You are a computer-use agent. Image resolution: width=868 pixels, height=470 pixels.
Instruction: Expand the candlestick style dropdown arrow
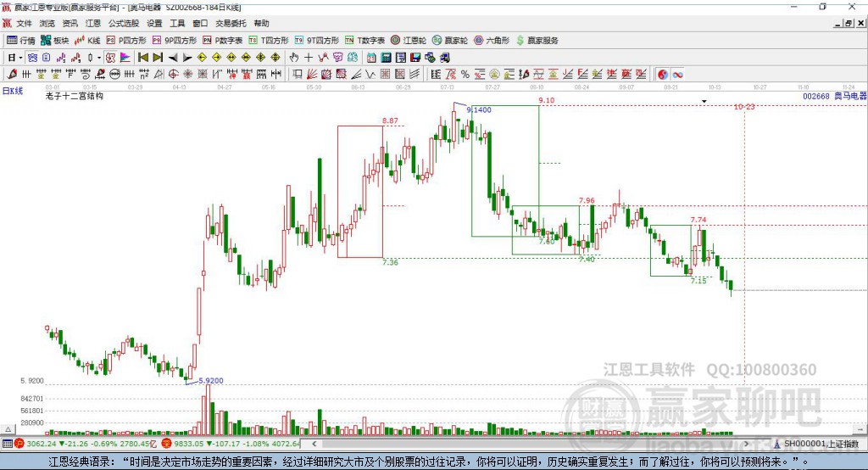tap(98, 58)
